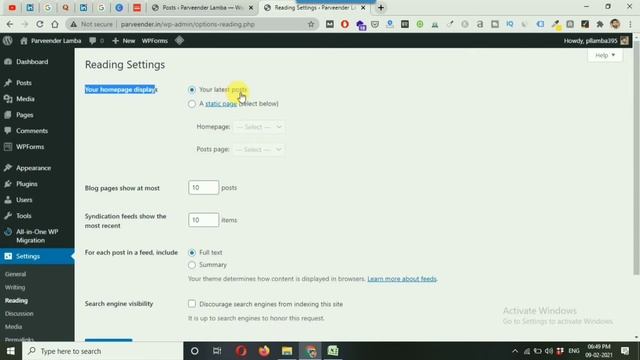Open Task View on the taskbar

click(x=217, y=351)
